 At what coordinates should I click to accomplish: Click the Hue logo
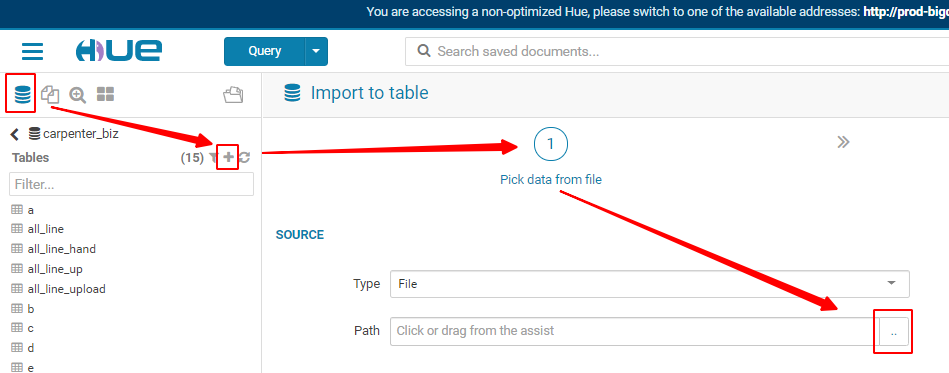click(119, 51)
